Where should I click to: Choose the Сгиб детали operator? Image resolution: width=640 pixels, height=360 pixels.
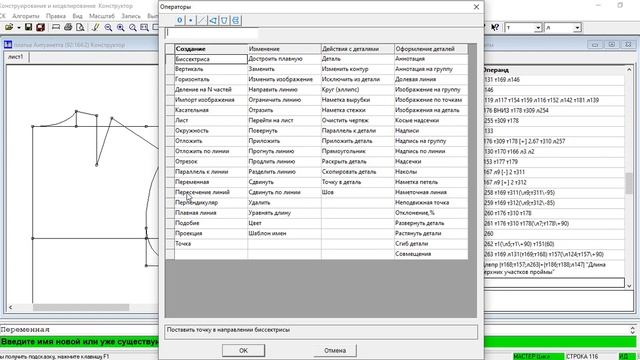coord(431,244)
